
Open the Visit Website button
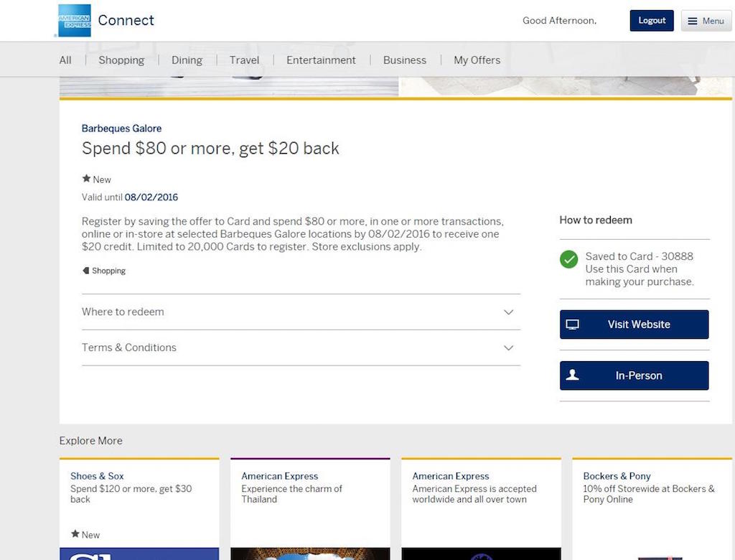[635, 325]
